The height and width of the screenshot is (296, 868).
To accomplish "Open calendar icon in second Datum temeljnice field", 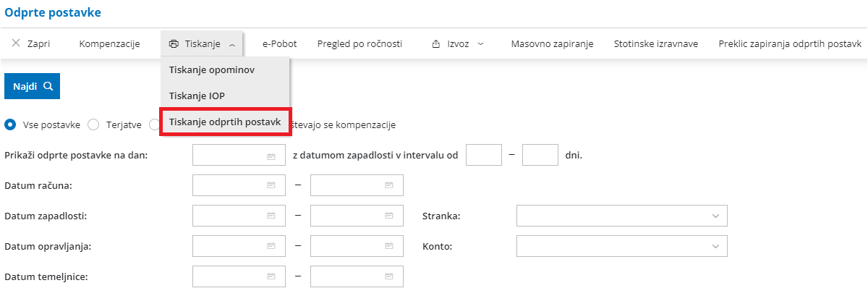I will (x=388, y=276).
